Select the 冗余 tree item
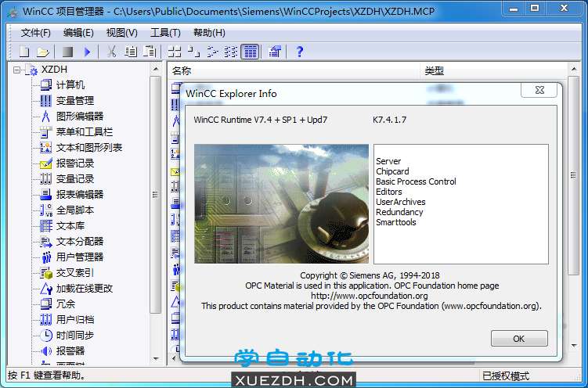Viewport: 588px width, 388px height. [66, 304]
